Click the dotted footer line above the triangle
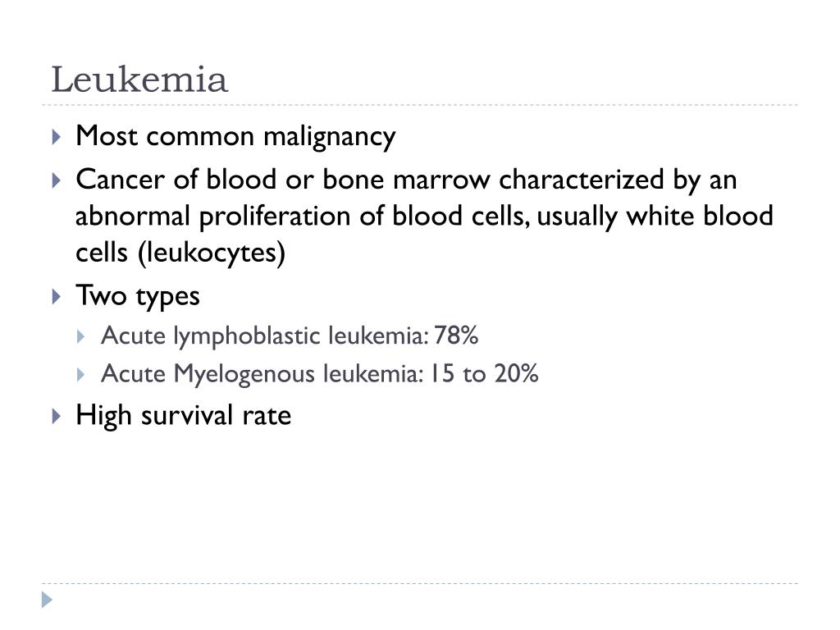This screenshot has width=840, height=630. [420, 583]
